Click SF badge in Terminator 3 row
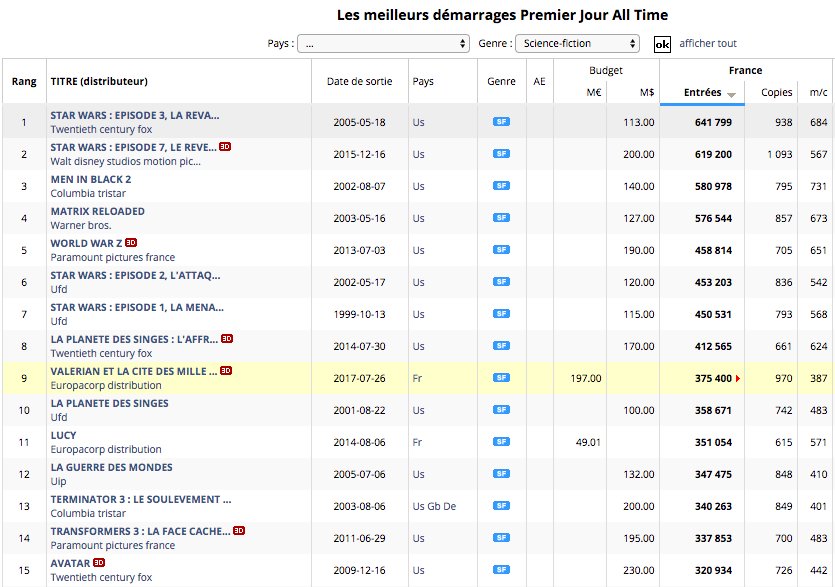The height and width of the screenshot is (587, 835). tap(501, 506)
